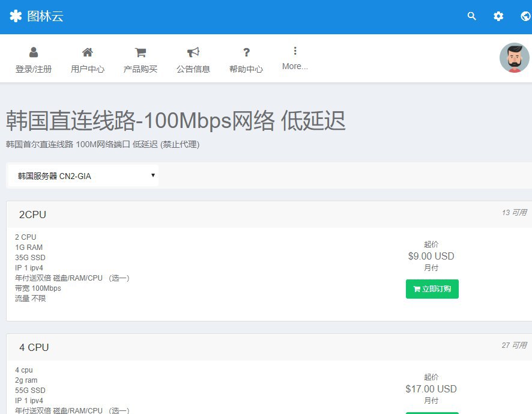The image size is (532, 414).
Task: Open the 韩国服务器 CN2-GIA dropdown
Action: [83, 176]
